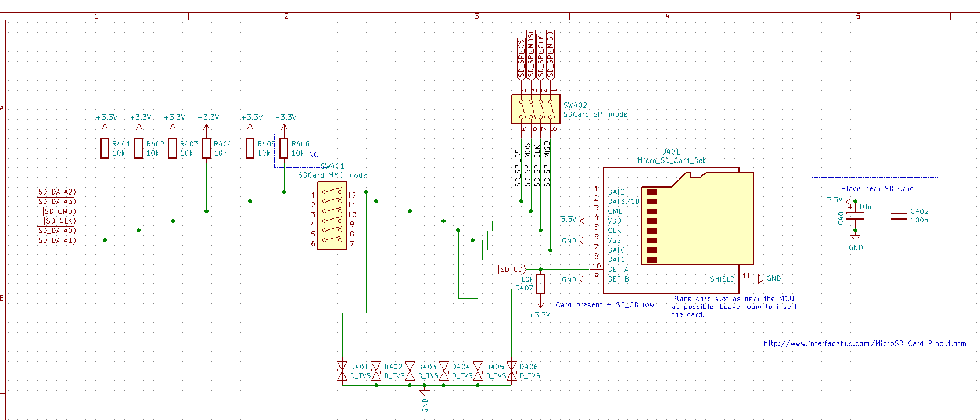Image resolution: width=980 pixels, height=420 pixels.
Task: Select resistor R402 symbol
Action: point(138,148)
